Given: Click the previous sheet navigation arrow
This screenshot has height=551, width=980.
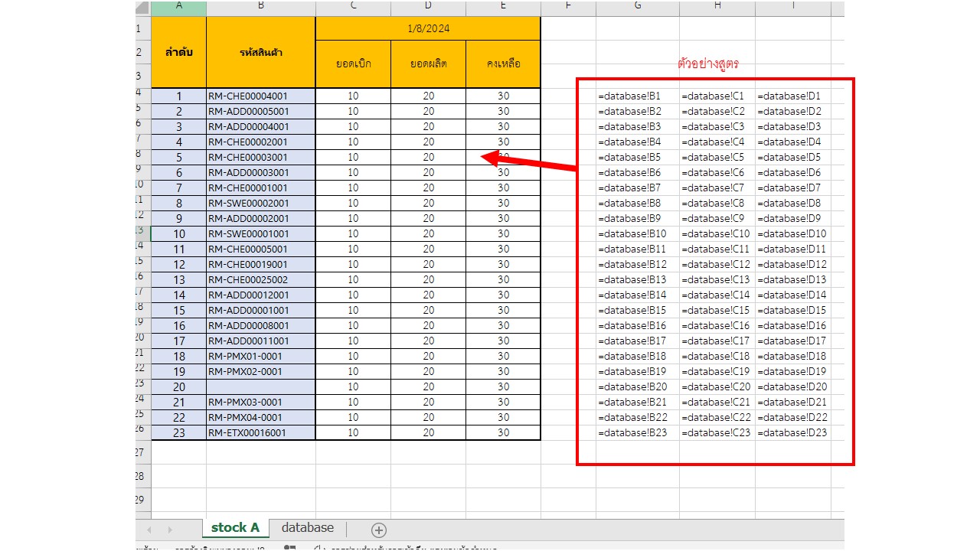Looking at the screenshot, I should [x=149, y=530].
